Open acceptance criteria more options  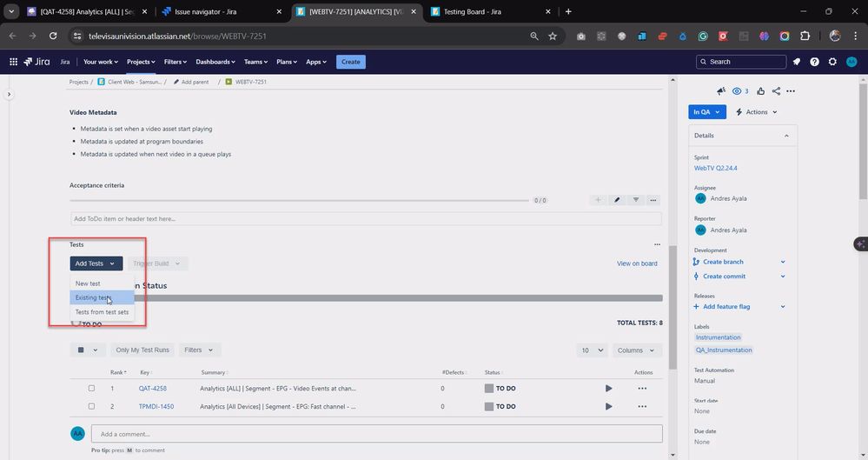tap(653, 200)
